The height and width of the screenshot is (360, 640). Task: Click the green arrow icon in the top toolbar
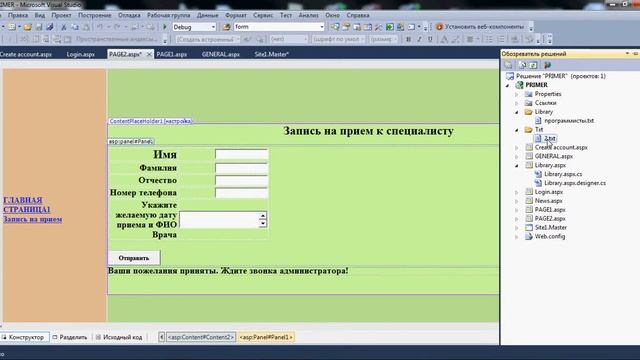point(390,27)
